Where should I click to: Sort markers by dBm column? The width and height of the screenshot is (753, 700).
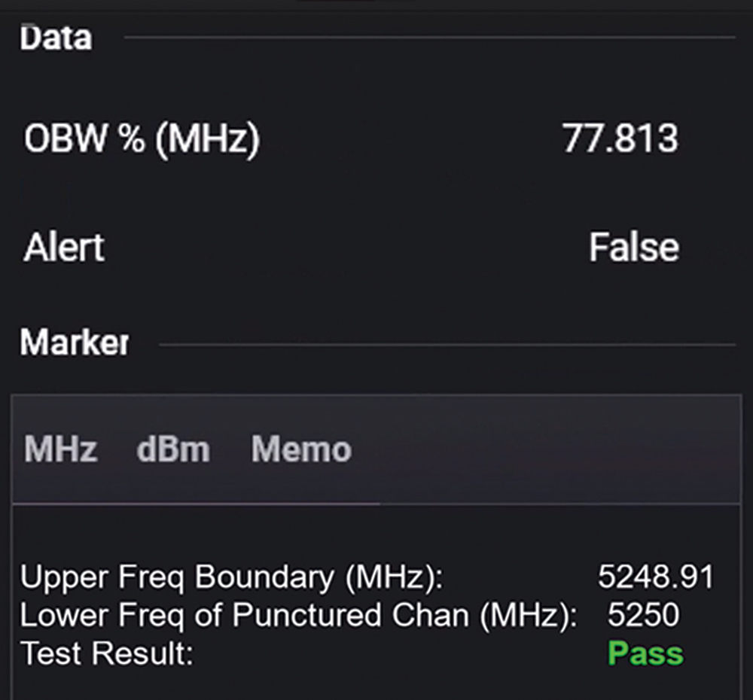(173, 450)
